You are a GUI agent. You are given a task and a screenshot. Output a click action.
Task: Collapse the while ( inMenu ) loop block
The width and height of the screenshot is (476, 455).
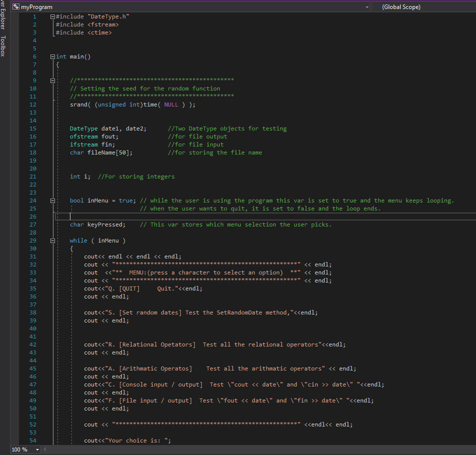52,240
